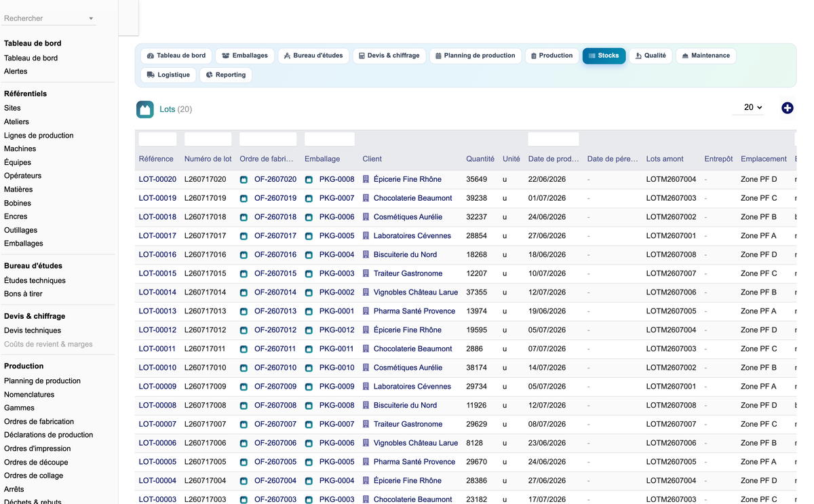Open Machines in the sidebar
The height and width of the screenshot is (504, 814).
coord(20,149)
